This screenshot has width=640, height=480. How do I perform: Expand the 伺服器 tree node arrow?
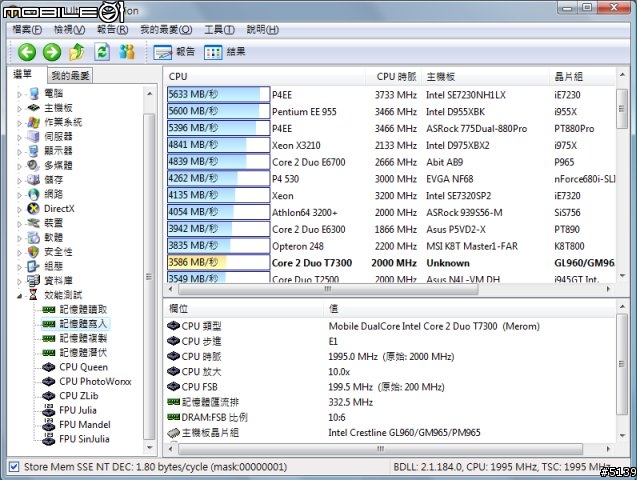pyautogui.click(x=19, y=138)
